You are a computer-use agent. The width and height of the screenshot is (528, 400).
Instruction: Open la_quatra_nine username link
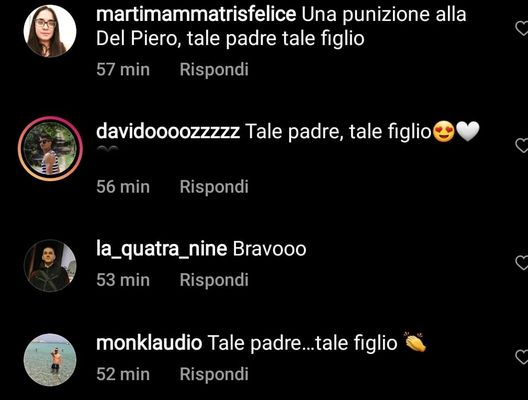click(x=162, y=249)
